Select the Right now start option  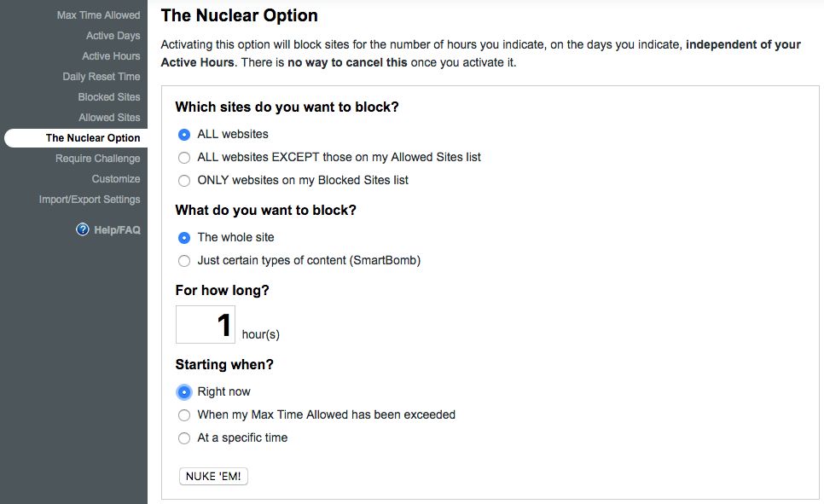coord(184,392)
